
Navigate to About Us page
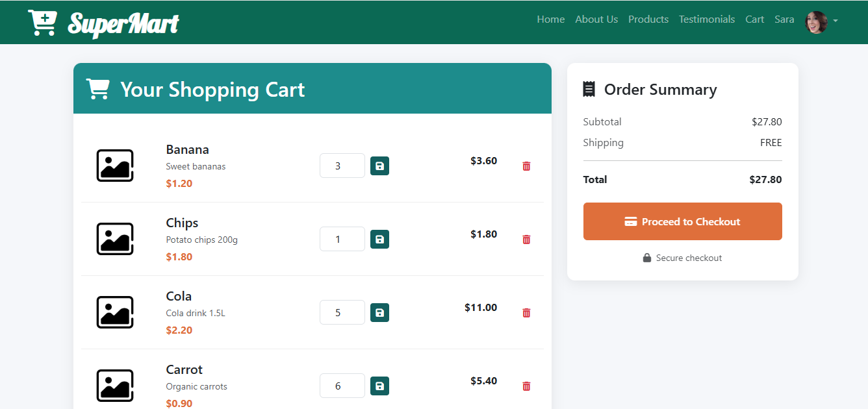pos(596,19)
